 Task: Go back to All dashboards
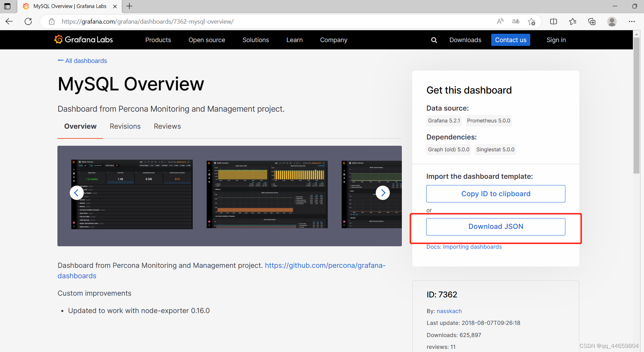tap(82, 61)
